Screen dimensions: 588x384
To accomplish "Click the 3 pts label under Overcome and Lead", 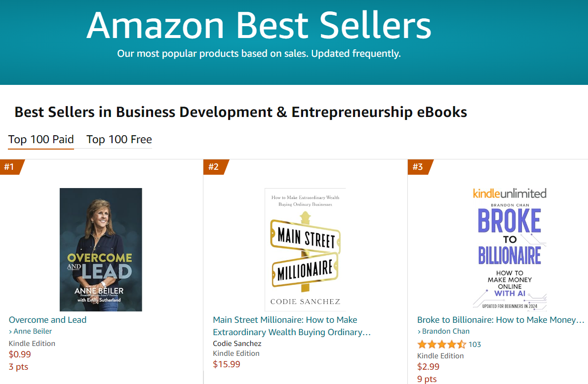I will tap(19, 367).
